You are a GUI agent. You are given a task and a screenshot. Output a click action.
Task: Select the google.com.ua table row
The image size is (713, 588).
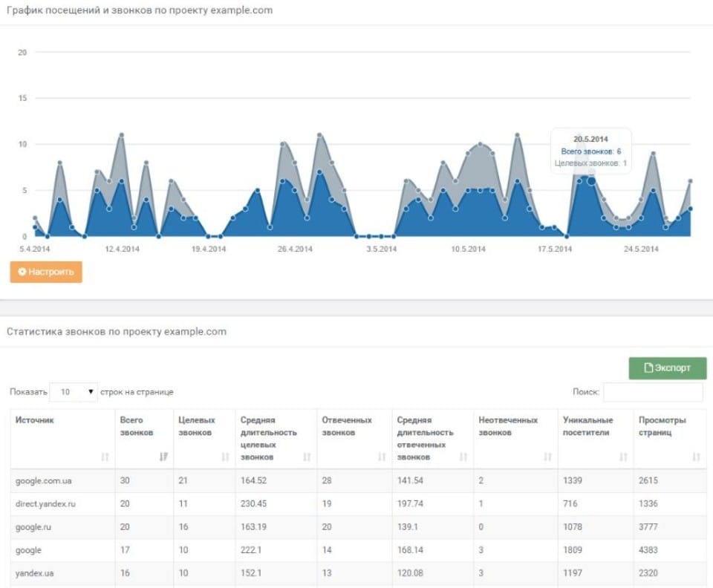(45, 481)
